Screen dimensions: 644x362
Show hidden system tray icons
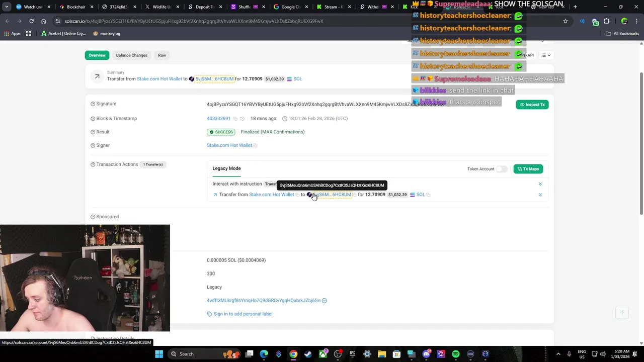[558, 354]
